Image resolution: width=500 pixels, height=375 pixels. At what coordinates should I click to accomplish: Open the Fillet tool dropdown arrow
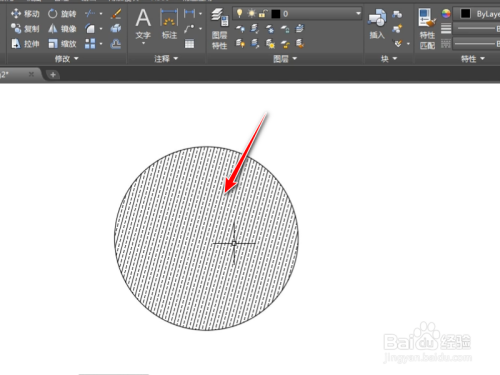click(101, 29)
